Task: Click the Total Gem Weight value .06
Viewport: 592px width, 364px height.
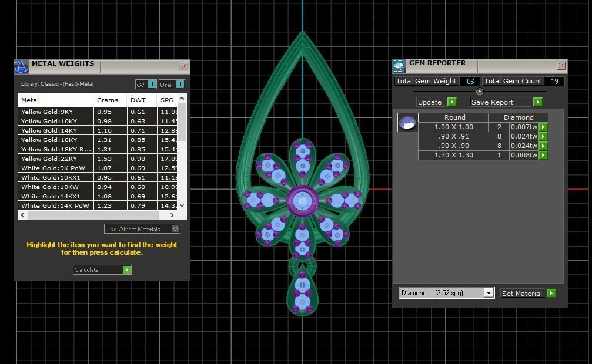Action: click(x=470, y=81)
